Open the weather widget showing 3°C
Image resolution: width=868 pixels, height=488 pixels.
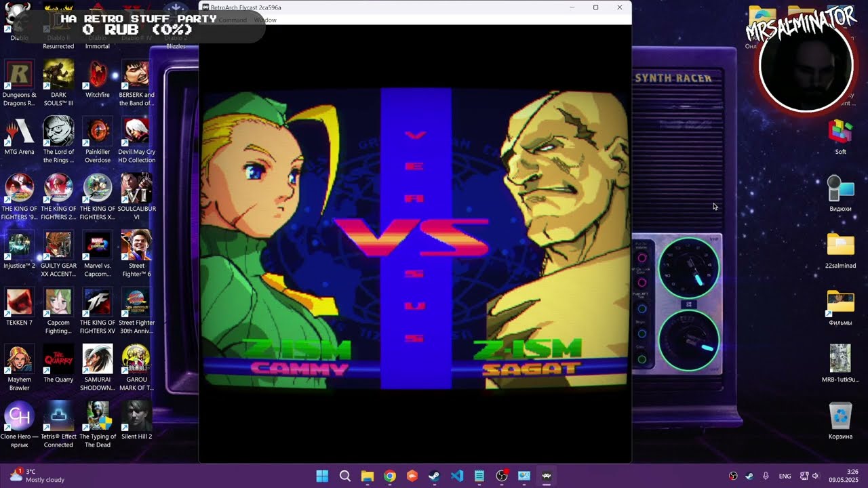(x=37, y=476)
